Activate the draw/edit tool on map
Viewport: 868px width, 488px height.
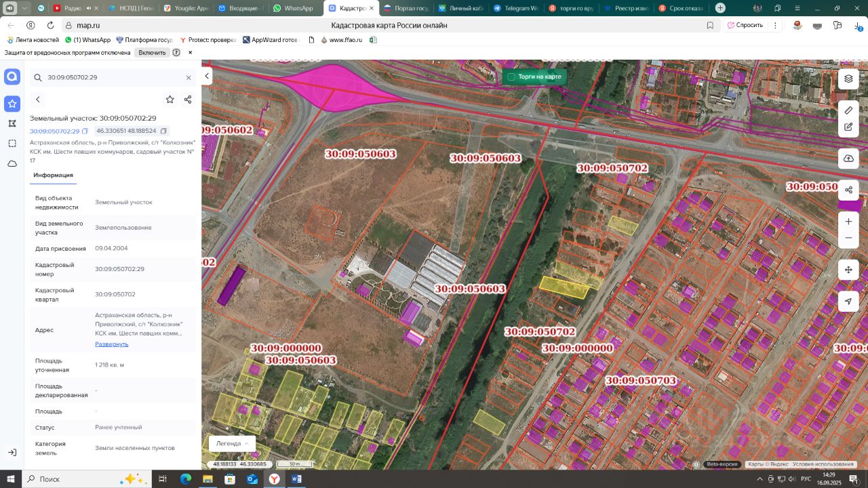tap(848, 127)
